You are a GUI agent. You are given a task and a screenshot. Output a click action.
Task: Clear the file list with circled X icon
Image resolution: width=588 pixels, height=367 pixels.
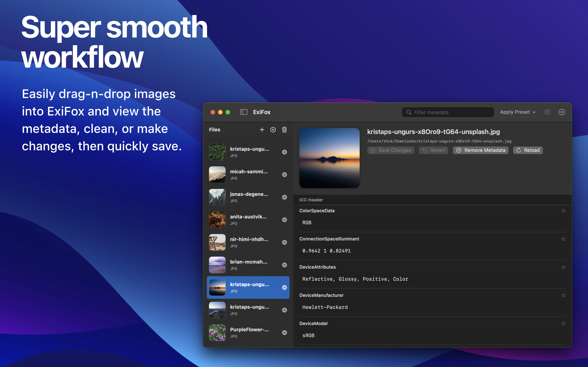273,130
